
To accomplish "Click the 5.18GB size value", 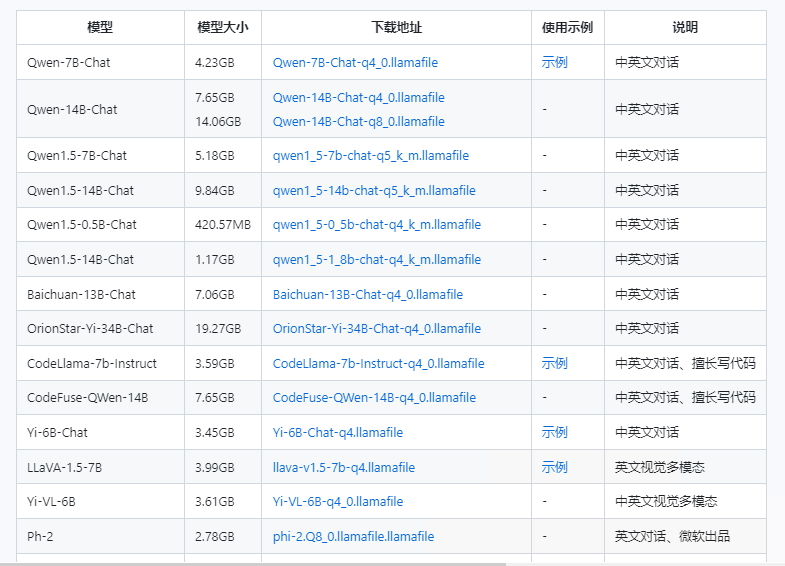I will 215,156.
